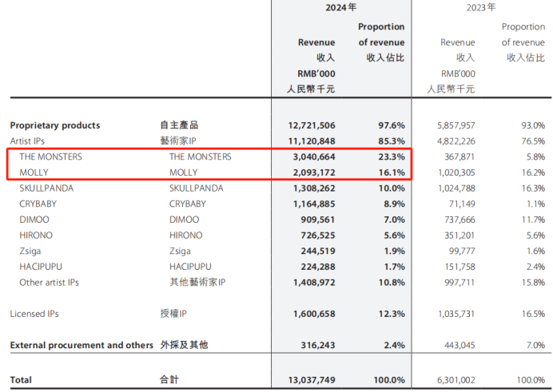Select THE MONSTERS 2024 proportion 23.3%
553x392 pixels.
coord(392,156)
